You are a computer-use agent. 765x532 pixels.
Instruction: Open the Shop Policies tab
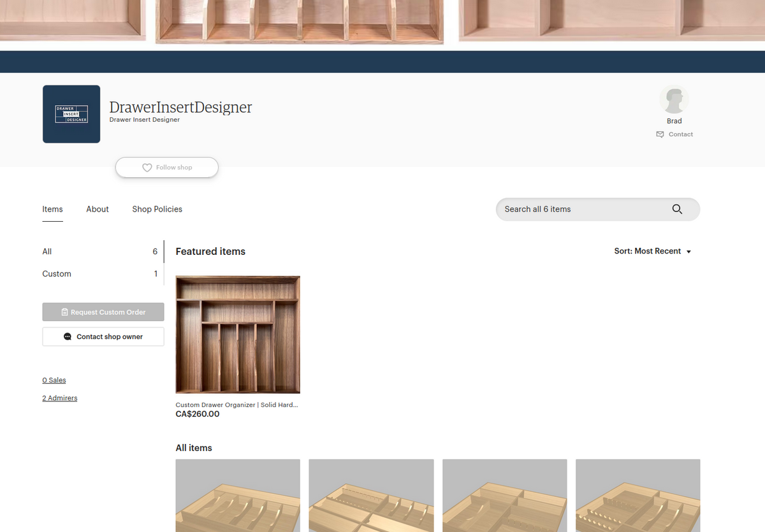point(157,209)
